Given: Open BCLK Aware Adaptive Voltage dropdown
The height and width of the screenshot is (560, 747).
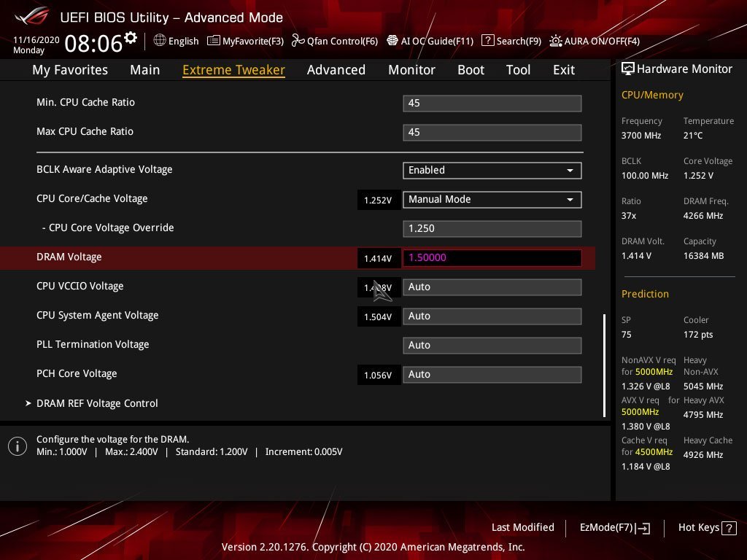Looking at the screenshot, I should (492, 171).
